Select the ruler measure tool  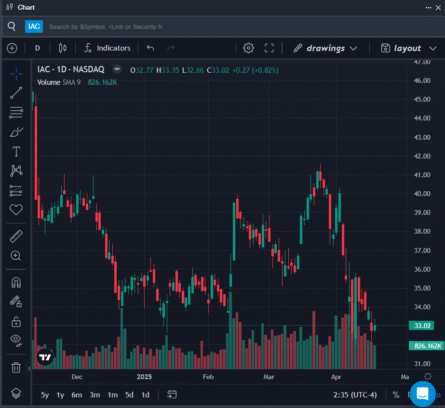pyautogui.click(x=16, y=236)
